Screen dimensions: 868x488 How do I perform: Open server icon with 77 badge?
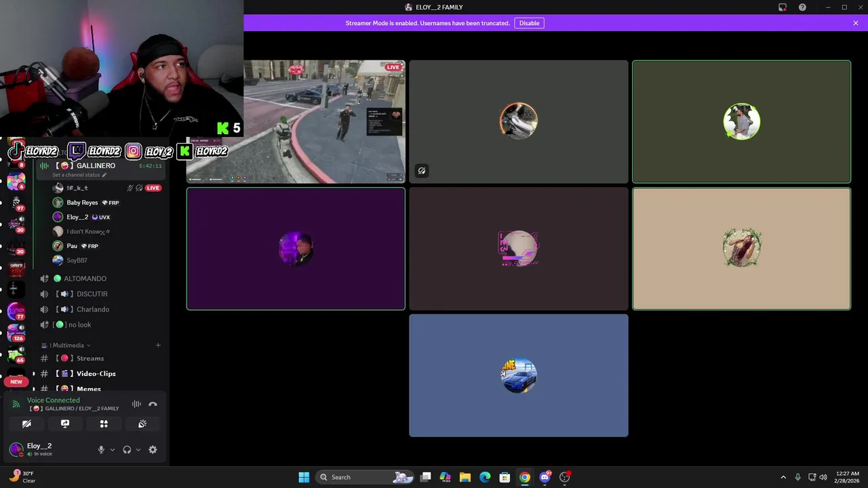(x=16, y=311)
